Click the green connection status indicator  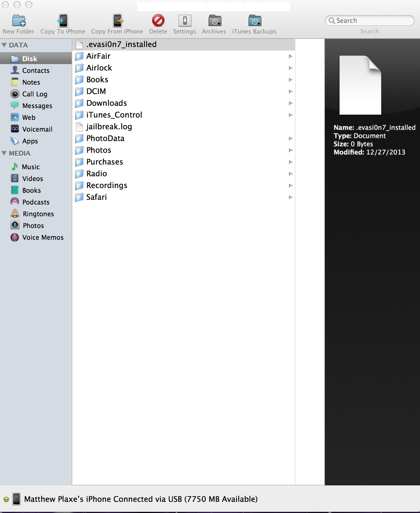coord(6,499)
